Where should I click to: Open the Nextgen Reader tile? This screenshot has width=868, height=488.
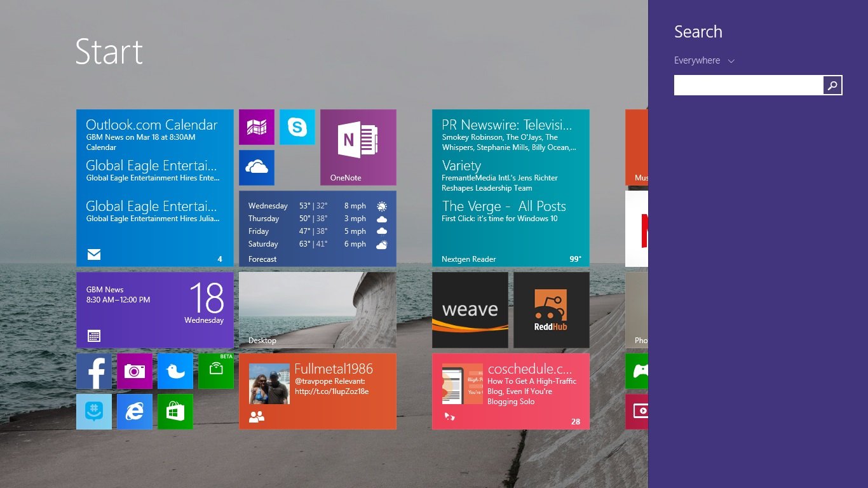(511, 188)
